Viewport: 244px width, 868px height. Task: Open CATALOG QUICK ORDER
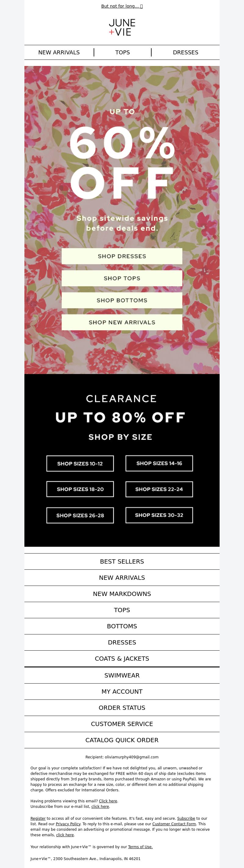pos(122,740)
